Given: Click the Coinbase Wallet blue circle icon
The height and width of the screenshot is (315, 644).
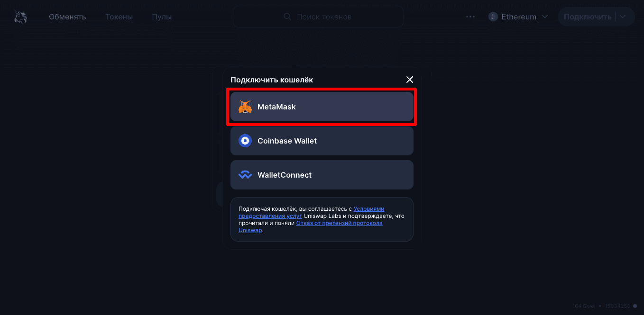Looking at the screenshot, I should click(245, 141).
